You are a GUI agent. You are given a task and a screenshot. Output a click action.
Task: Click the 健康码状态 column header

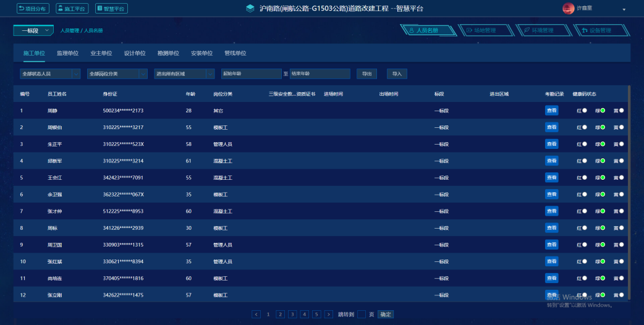(x=585, y=94)
